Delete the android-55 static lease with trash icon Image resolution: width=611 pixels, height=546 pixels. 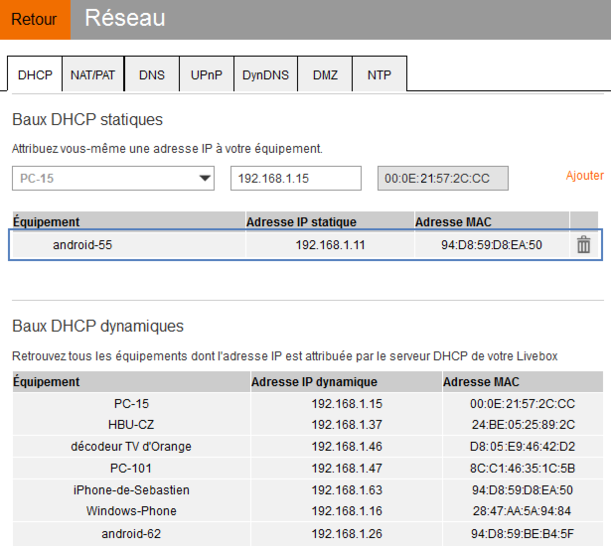[584, 245]
